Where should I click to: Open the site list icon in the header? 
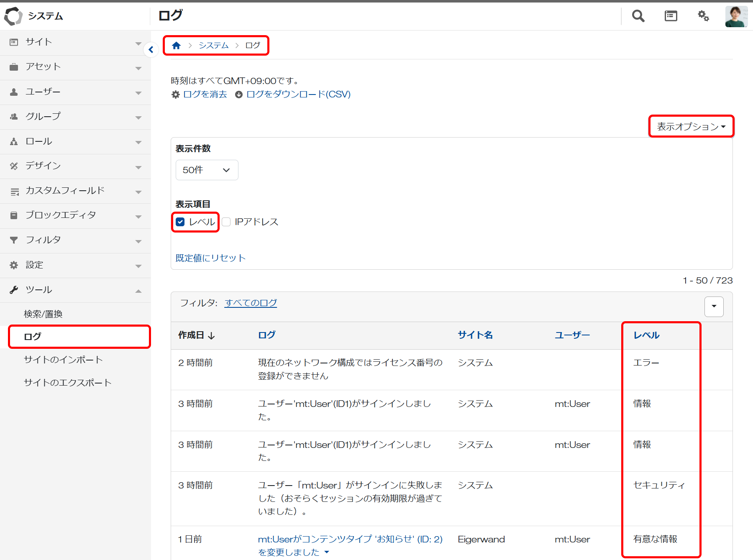point(671,16)
